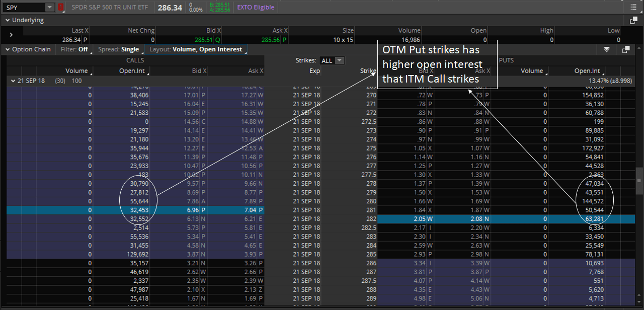Open the SPY symbol dropdown arrow
Screen dimensions: 644x310
click(49, 8)
